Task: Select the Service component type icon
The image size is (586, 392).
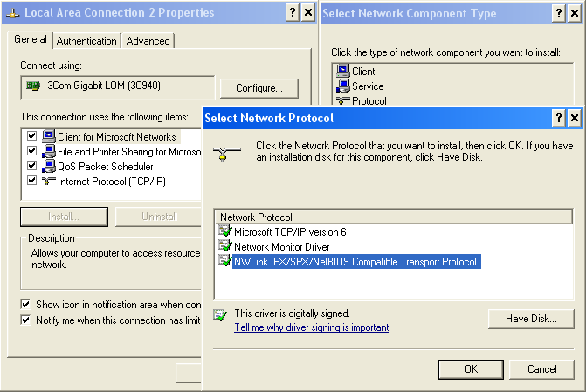Action: tap(342, 86)
